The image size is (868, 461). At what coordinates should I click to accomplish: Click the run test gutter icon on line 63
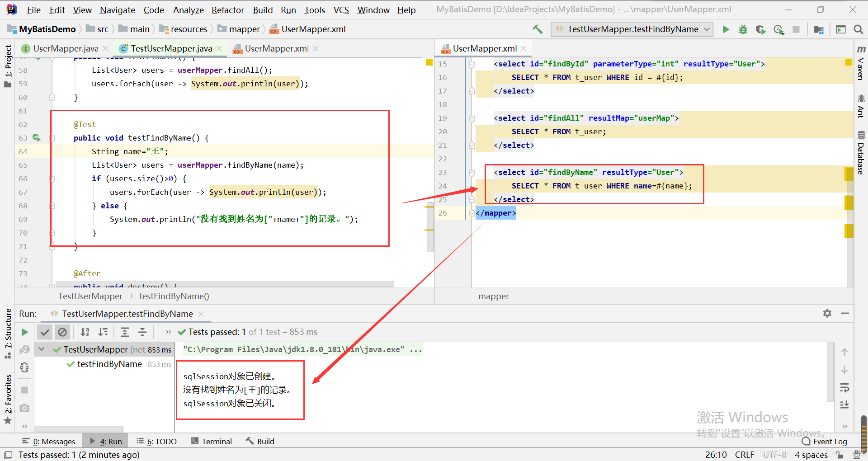[x=36, y=138]
